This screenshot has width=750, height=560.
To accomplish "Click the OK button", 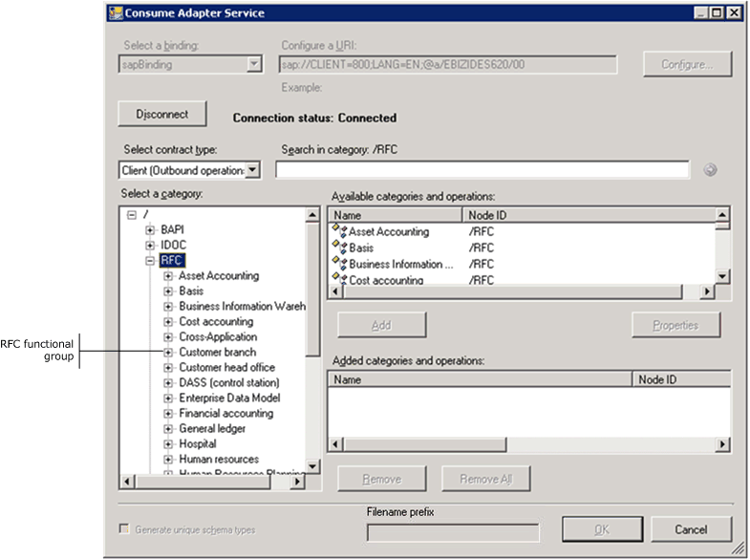I will (602, 528).
